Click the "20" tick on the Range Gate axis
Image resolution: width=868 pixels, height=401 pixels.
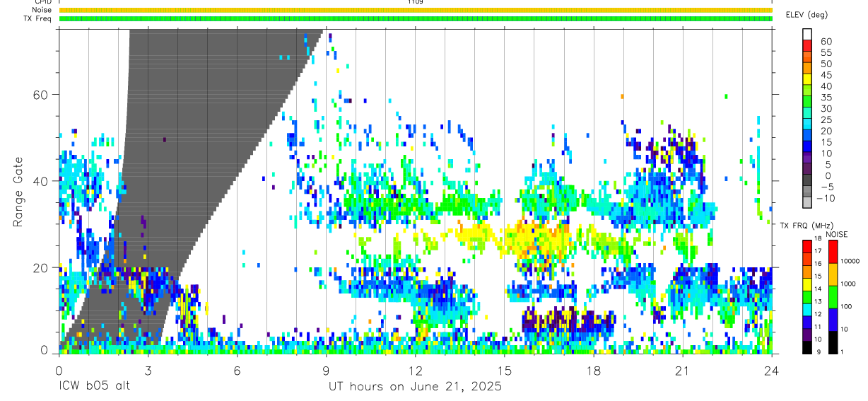pyautogui.click(x=41, y=267)
